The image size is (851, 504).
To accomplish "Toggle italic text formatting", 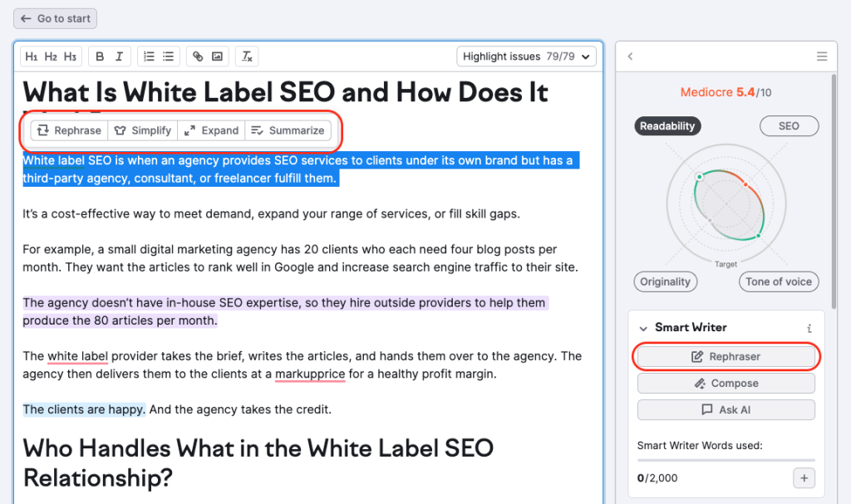I will (x=119, y=56).
